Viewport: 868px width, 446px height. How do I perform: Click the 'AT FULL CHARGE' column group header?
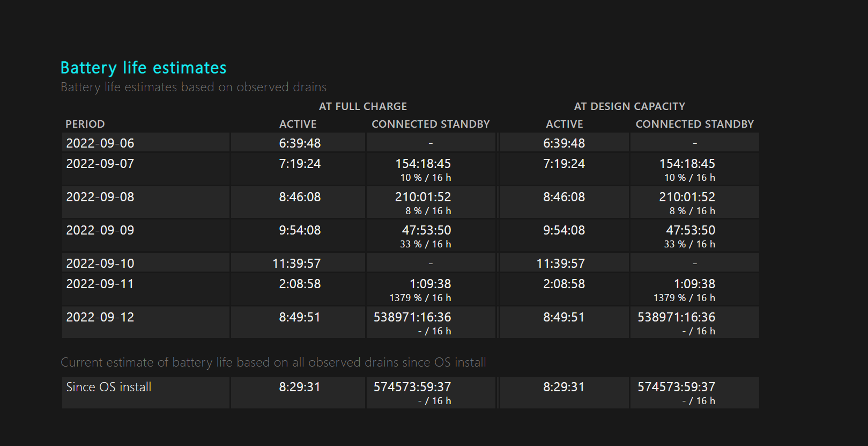point(363,106)
